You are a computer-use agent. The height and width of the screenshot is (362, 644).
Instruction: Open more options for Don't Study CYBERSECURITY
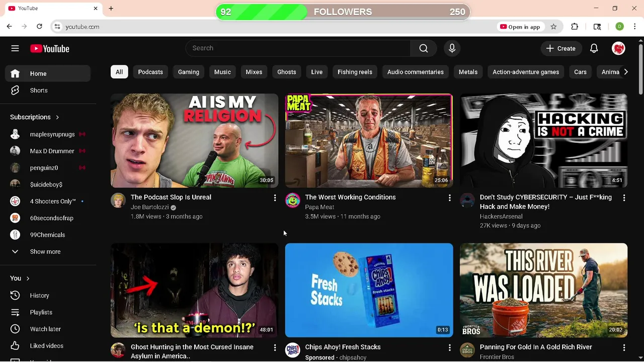pos(624,198)
